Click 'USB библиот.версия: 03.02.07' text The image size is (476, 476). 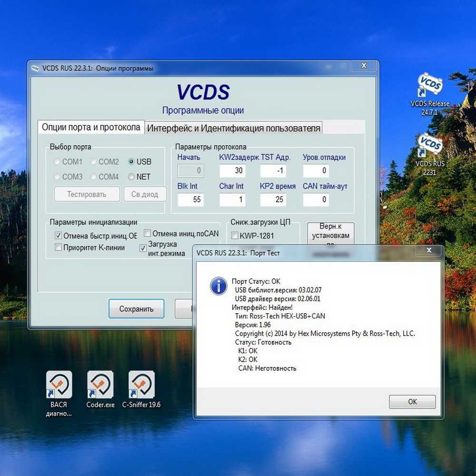(278, 290)
